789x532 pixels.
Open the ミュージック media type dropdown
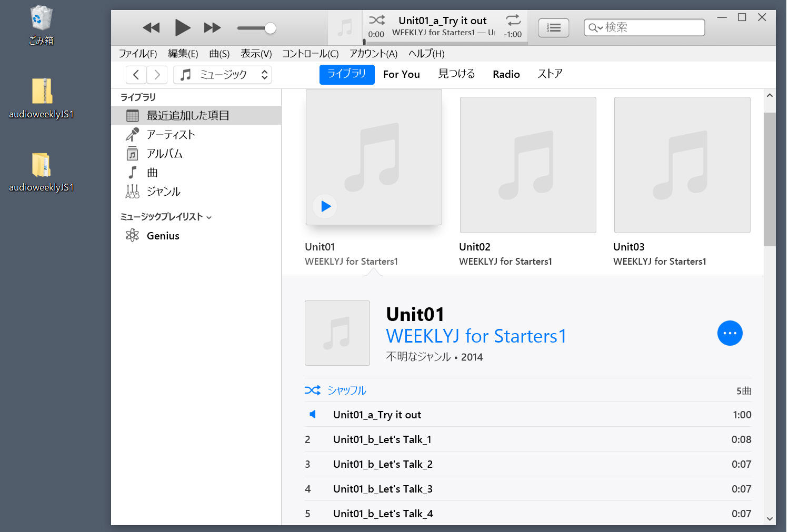222,75
